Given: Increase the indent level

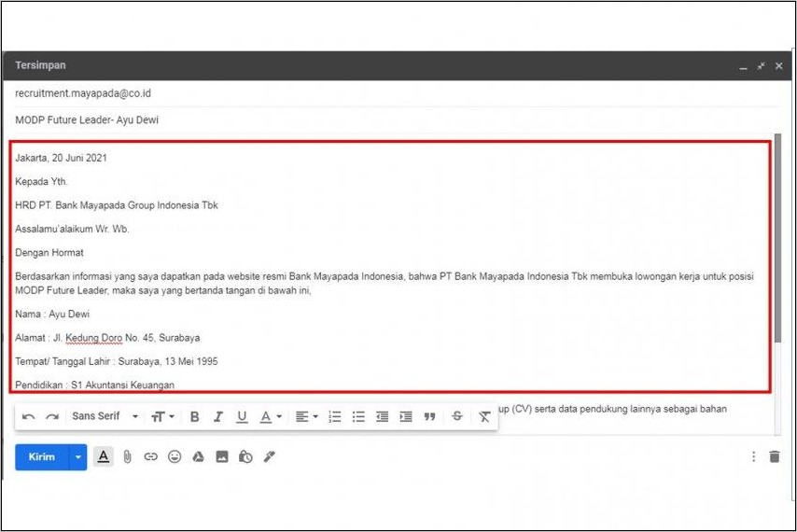Looking at the screenshot, I should coord(406,416).
